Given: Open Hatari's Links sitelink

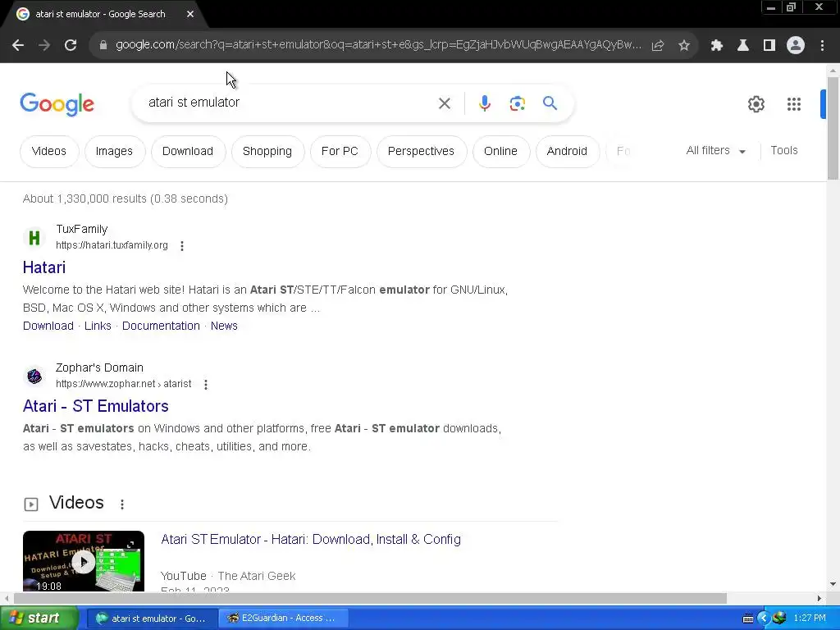Looking at the screenshot, I should click(x=98, y=326).
